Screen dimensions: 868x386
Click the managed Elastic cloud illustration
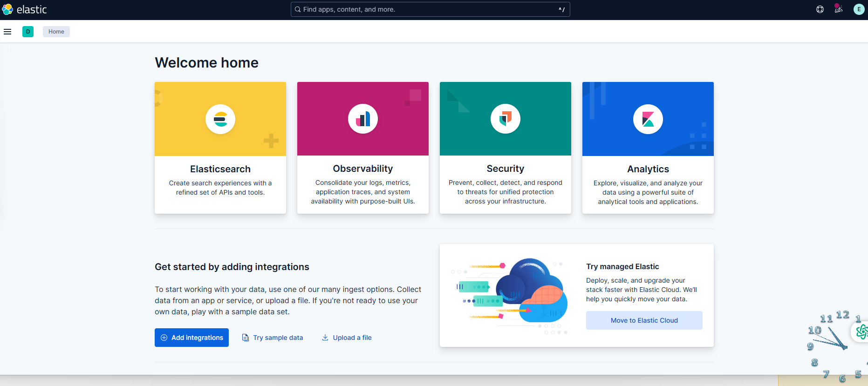[511, 295]
